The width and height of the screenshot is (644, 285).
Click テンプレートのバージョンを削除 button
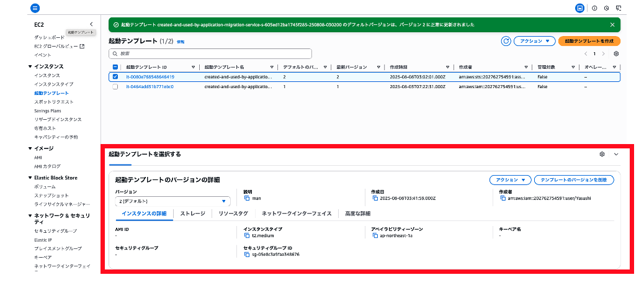tap(574, 179)
